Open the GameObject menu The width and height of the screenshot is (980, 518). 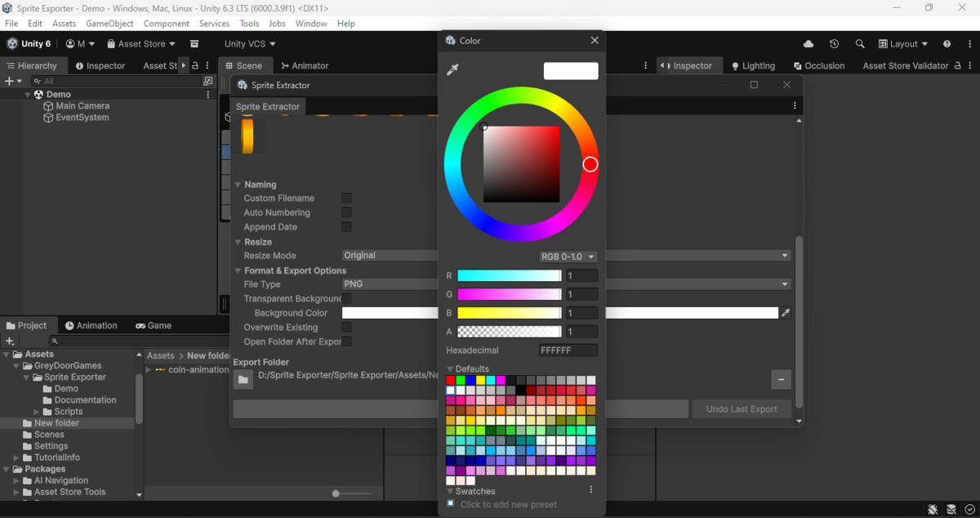click(x=109, y=24)
